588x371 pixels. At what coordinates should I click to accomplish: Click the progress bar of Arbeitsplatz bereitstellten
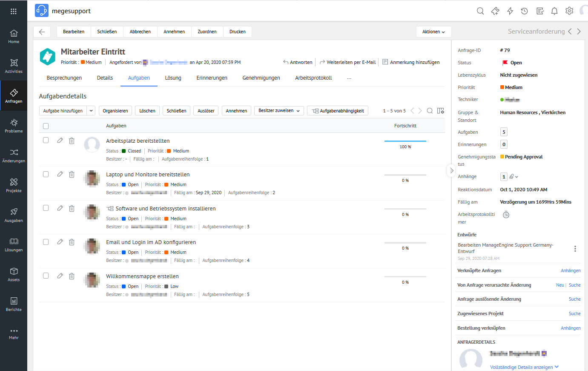[405, 141]
